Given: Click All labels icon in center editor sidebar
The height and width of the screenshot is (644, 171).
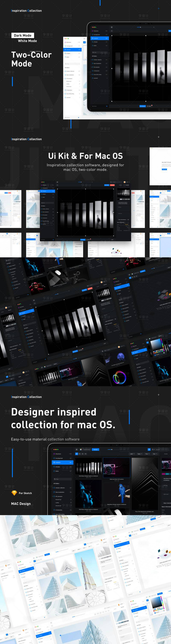Looking at the screenshot, I should (x=42, y=194).
